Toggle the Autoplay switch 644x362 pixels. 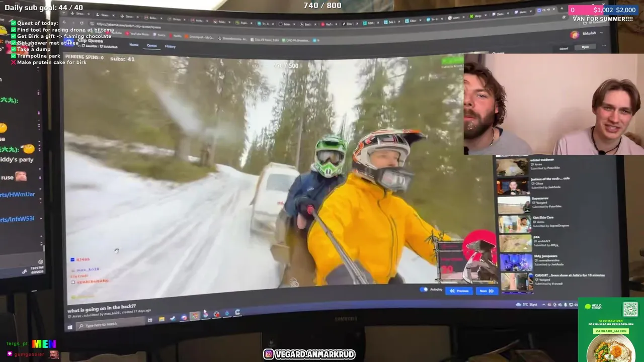tap(424, 289)
